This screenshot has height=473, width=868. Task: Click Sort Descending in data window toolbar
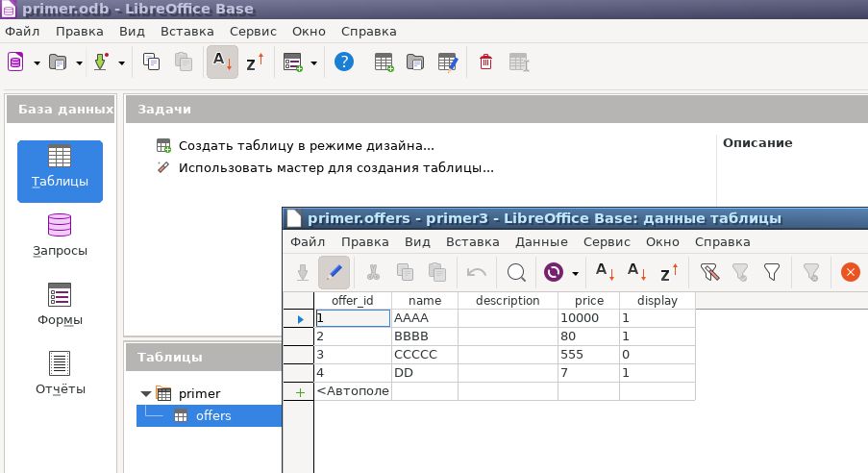tap(669, 272)
